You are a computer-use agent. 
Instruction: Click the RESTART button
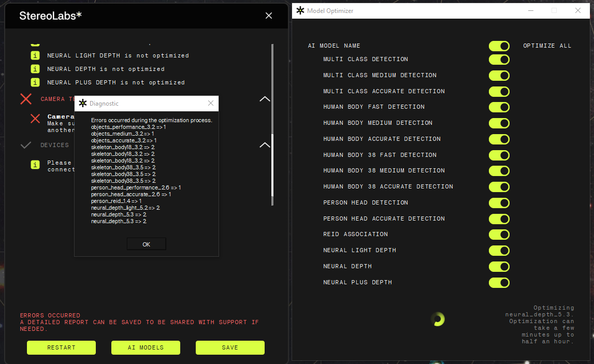point(61,347)
